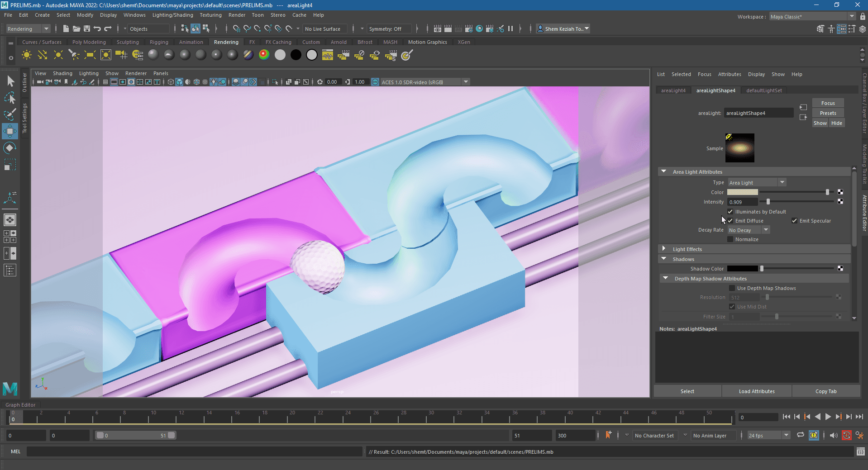The width and height of the screenshot is (868, 470).
Task: Click the Save Scene icon
Action: [x=87, y=28]
